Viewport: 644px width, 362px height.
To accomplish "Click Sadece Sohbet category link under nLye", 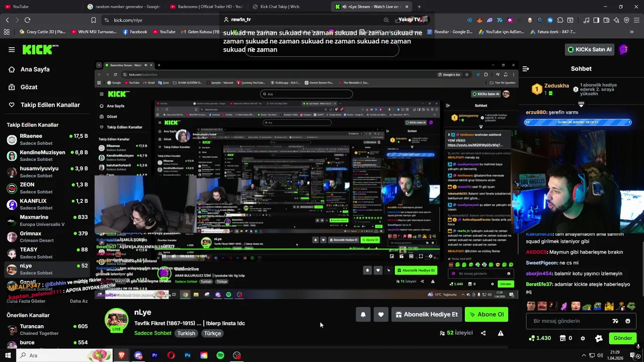I will pyautogui.click(x=152, y=333).
